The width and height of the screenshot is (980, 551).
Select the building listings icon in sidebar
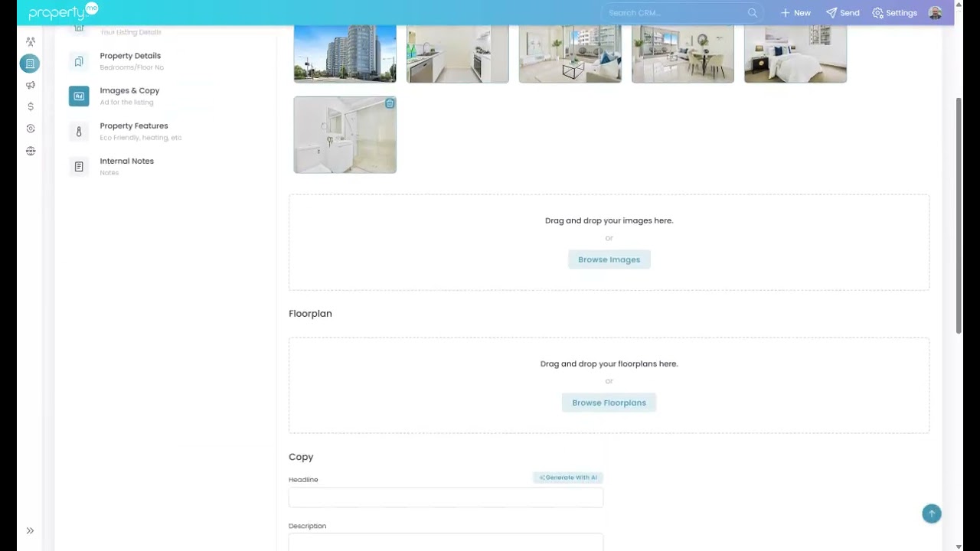(30, 64)
